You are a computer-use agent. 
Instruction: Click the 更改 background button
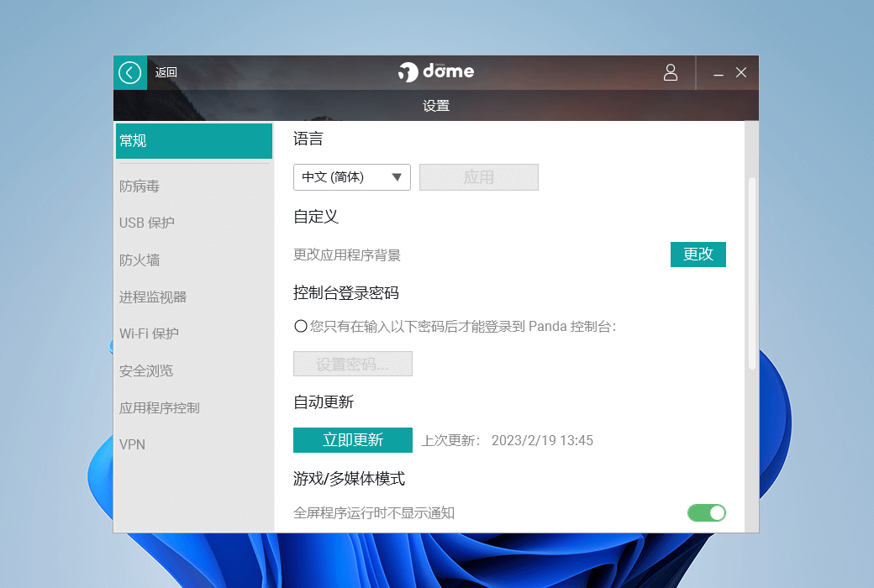coord(698,255)
